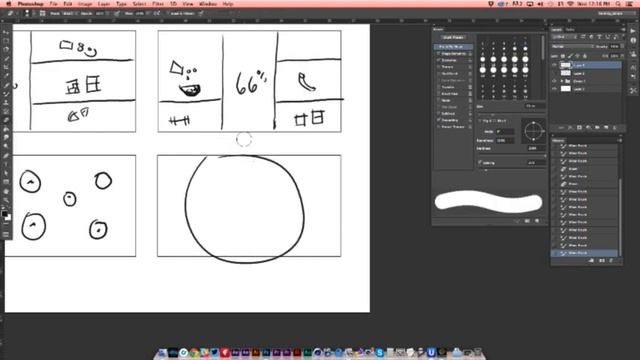Toggle the Texture checkbox
This screenshot has width=640, height=360.
[x=439, y=67]
